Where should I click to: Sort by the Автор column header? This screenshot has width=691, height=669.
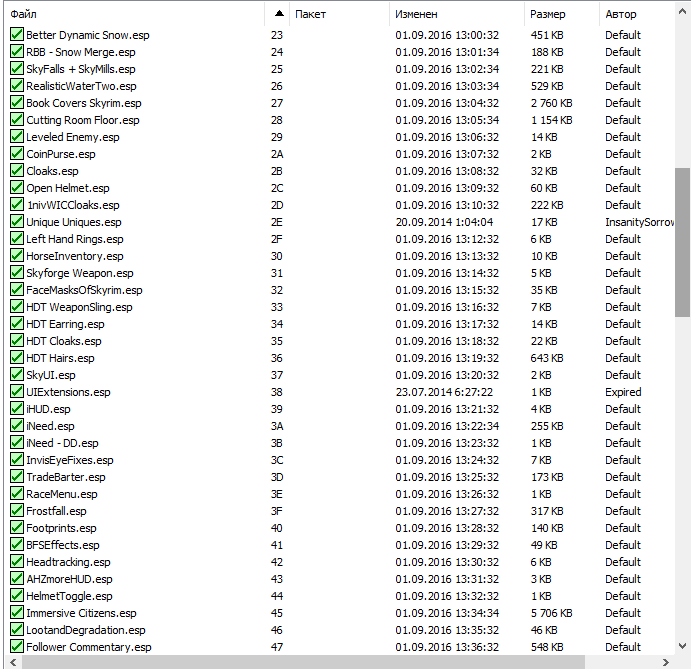[637, 14]
